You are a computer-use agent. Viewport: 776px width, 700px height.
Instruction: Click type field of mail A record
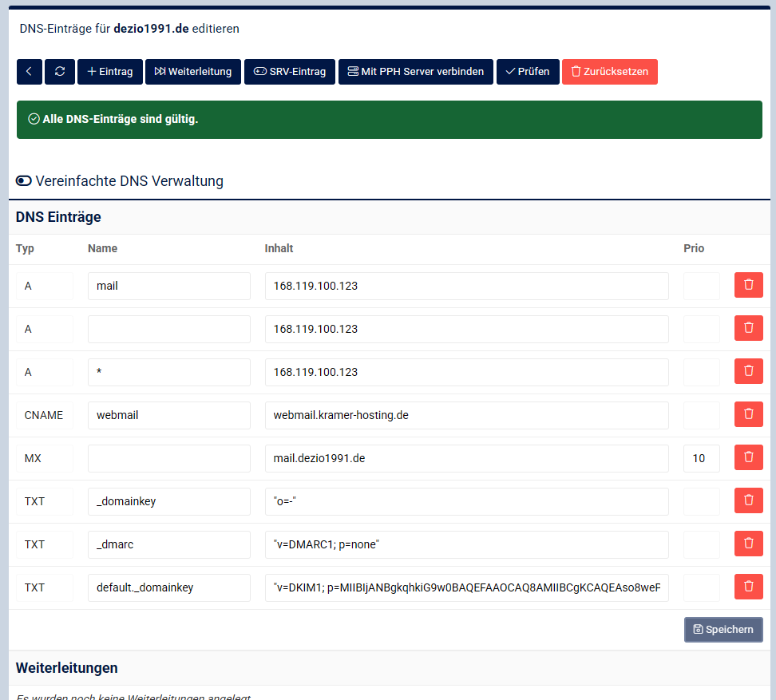click(x=45, y=286)
